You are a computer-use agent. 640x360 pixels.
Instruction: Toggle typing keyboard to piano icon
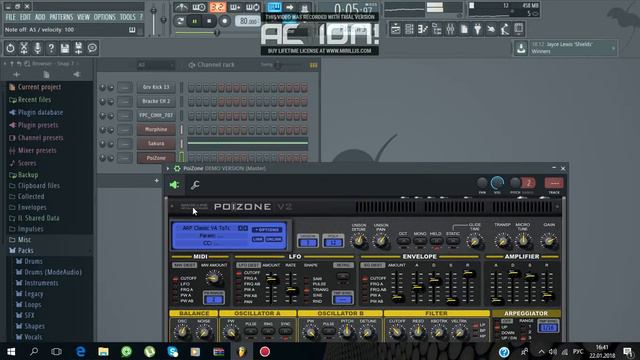(x=274, y=7)
